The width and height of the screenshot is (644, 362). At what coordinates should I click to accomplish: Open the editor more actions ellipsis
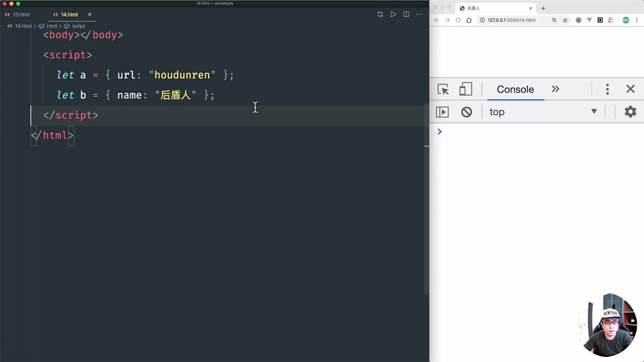click(419, 15)
